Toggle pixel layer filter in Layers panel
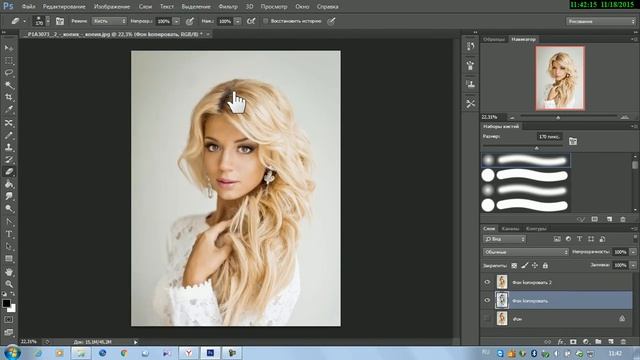This screenshot has height=360, width=640. tap(557, 239)
